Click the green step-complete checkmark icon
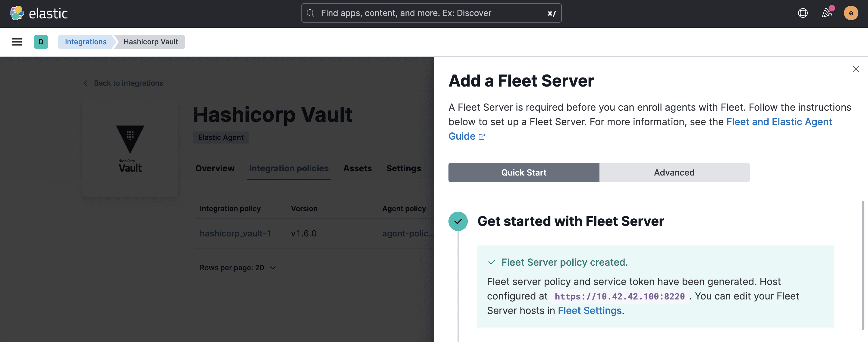The image size is (868, 342). point(458,221)
